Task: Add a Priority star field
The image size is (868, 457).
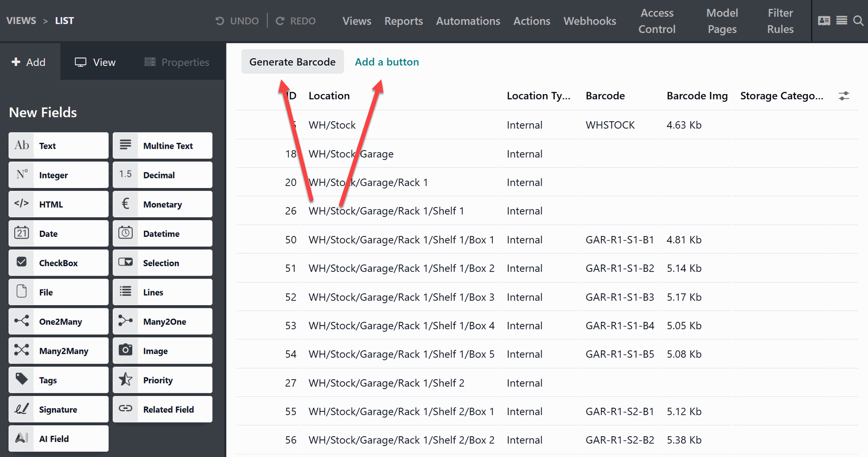Action: tap(162, 380)
